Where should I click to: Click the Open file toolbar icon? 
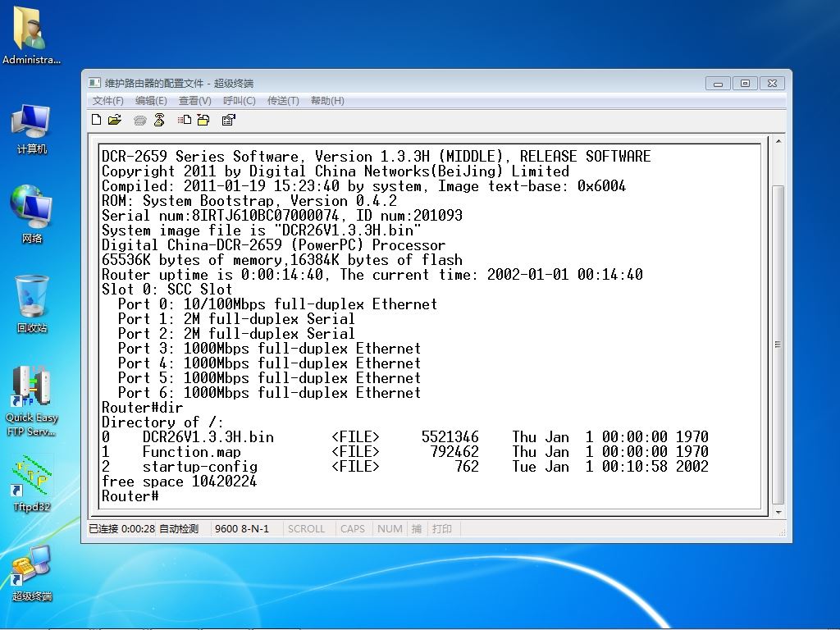tap(115, 120)
